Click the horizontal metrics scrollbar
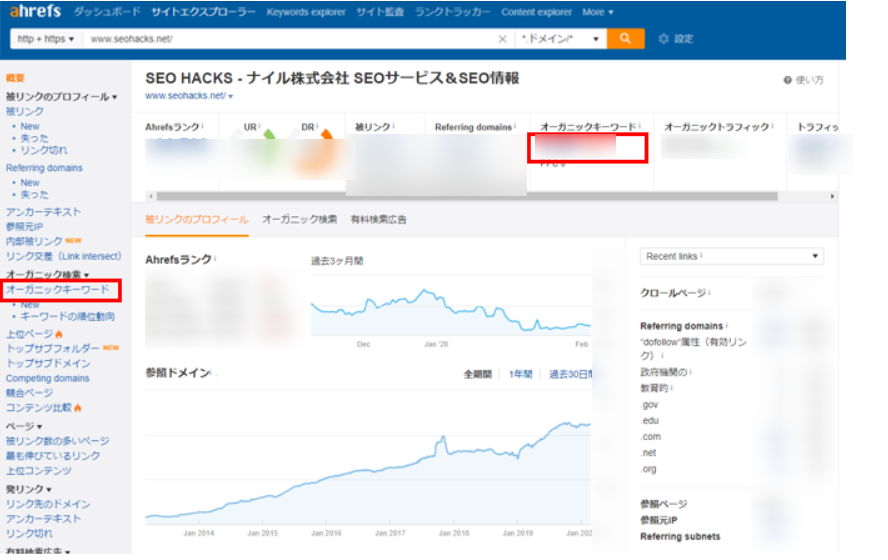888x560 pixels. [x=467, y=196]
